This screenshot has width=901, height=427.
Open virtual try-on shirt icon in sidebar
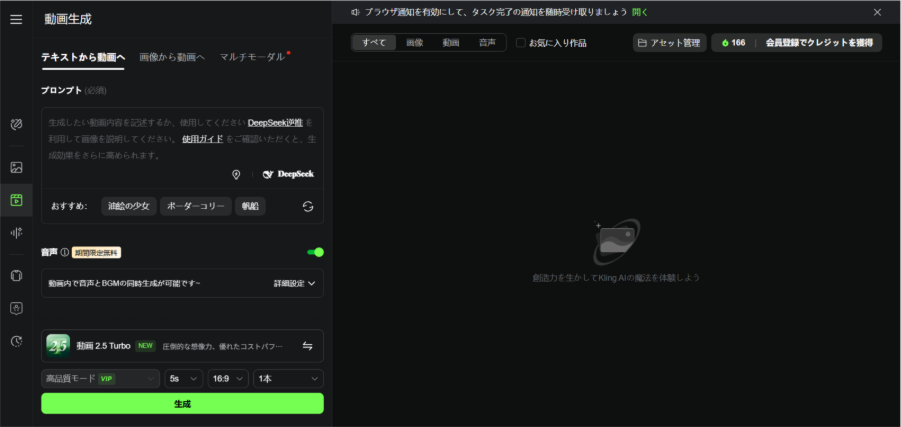(x=16, y=275)
